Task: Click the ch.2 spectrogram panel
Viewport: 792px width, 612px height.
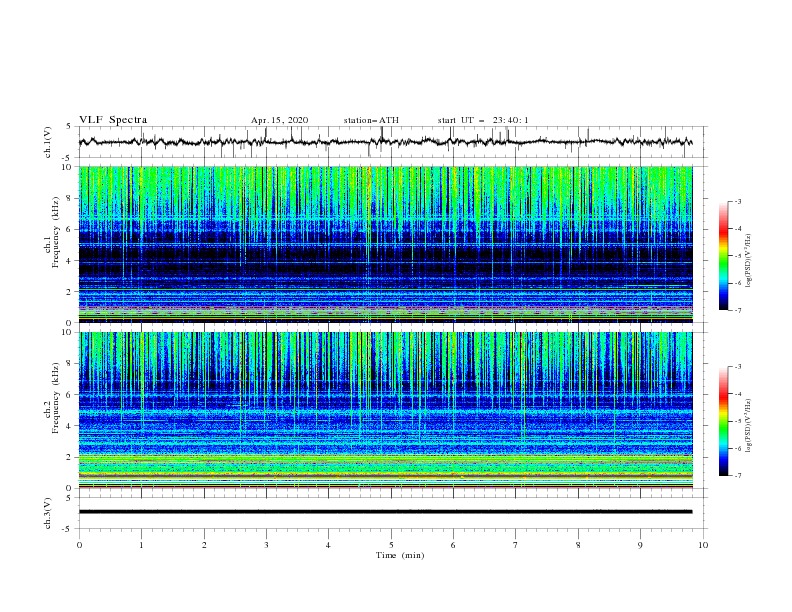Action: [x=385, y=410]
